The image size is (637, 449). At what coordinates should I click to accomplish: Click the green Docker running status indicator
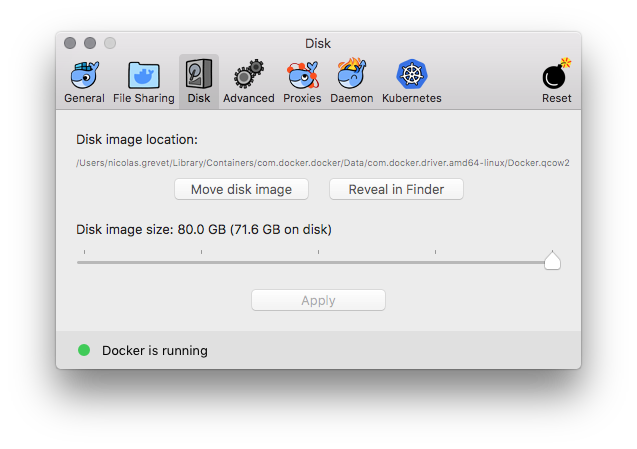[x=84, y=350]
